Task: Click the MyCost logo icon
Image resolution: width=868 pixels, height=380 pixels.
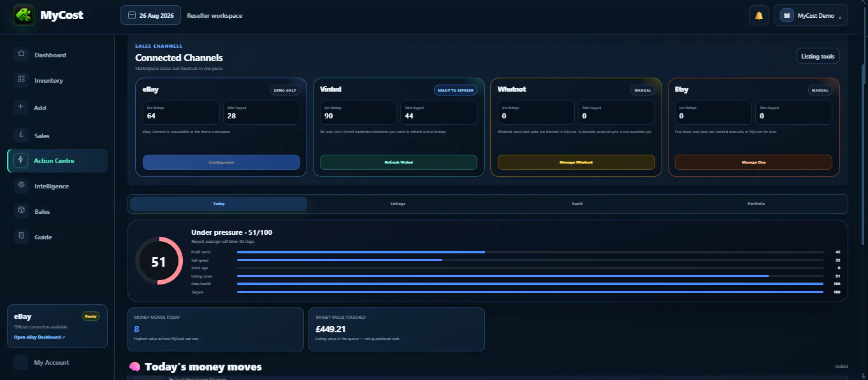Action: (24, 15)
